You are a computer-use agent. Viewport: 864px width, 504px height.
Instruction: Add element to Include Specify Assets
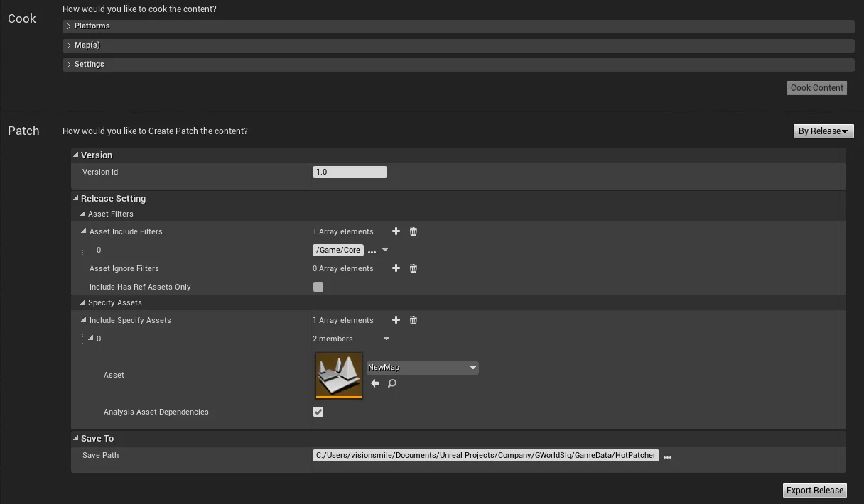(396, 320)
